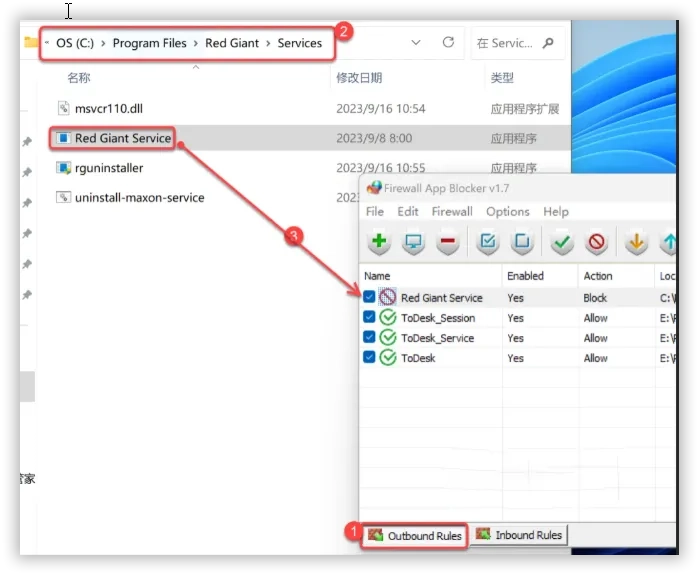This screenshot has height=575, width=699.
Task: Uncheck the ToDesk_Service rule checkbox
Action: coord(369,337)
